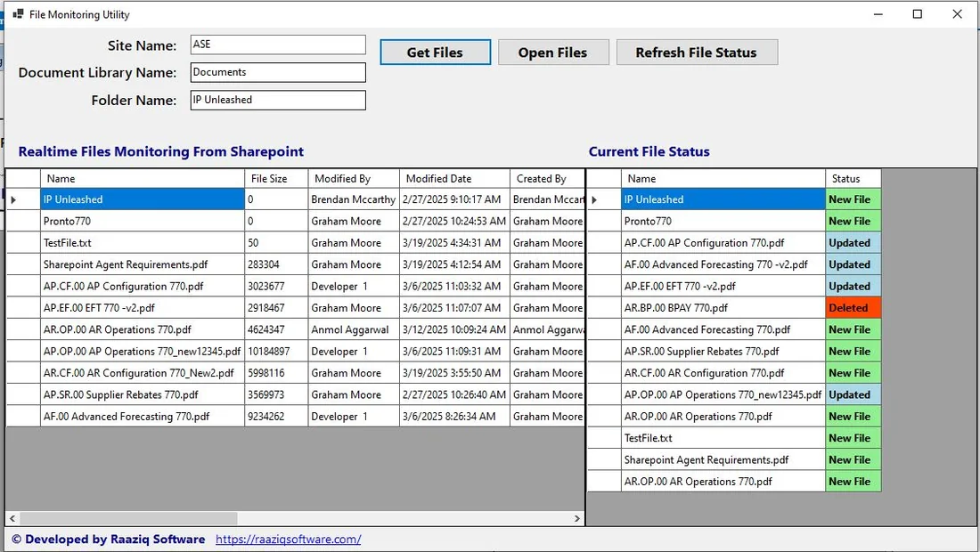The width and height of the screenshot is (980, 552).
Task: Edit the Document Library Name field
Action: (278, 72)
